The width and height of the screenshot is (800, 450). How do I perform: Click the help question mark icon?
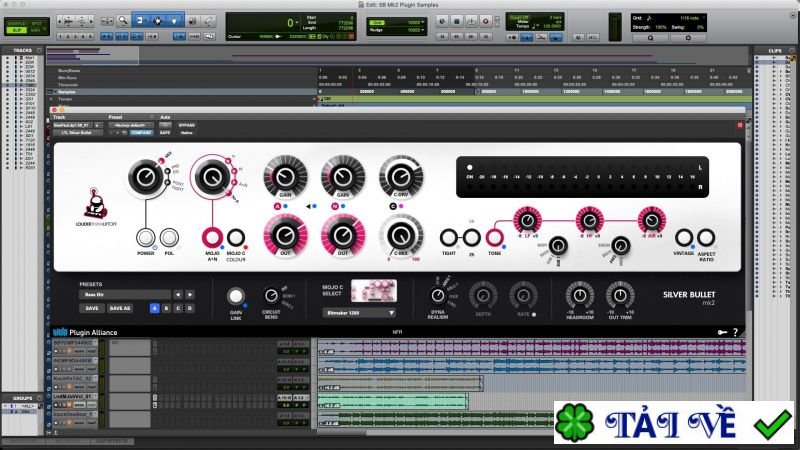coord(736,332)
